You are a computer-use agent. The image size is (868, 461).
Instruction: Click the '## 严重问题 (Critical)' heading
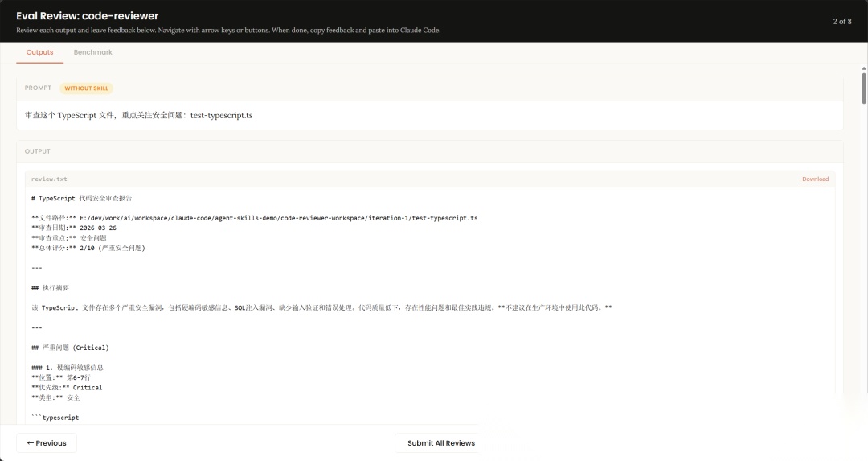[x=70, y=348]
